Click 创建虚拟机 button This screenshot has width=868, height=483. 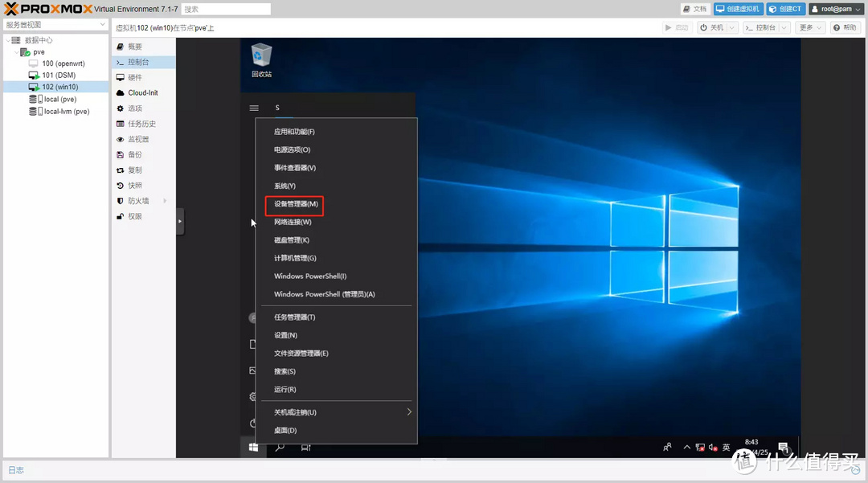[x=739, y=9]
